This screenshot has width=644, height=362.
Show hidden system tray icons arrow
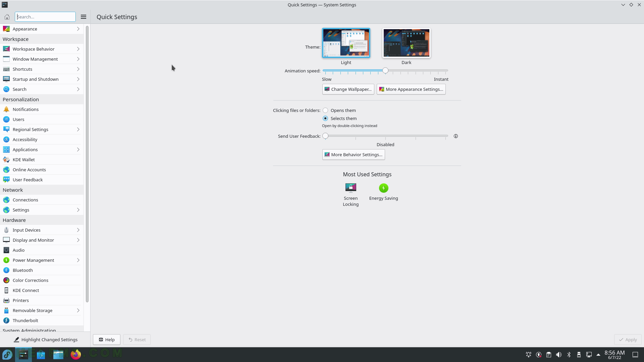tap(598, 355)
